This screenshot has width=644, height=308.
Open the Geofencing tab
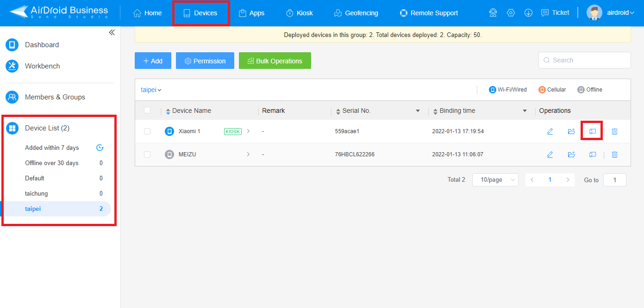tap(356, 13)
